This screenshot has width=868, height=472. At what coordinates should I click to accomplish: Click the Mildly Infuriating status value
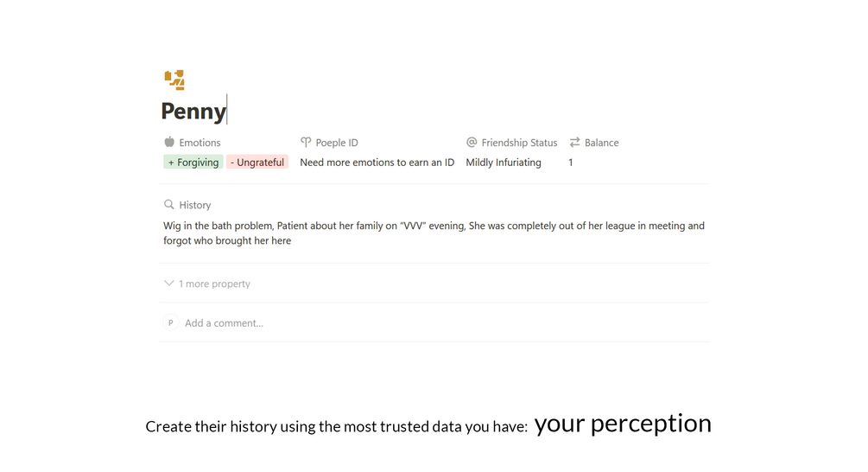point(504,163)
